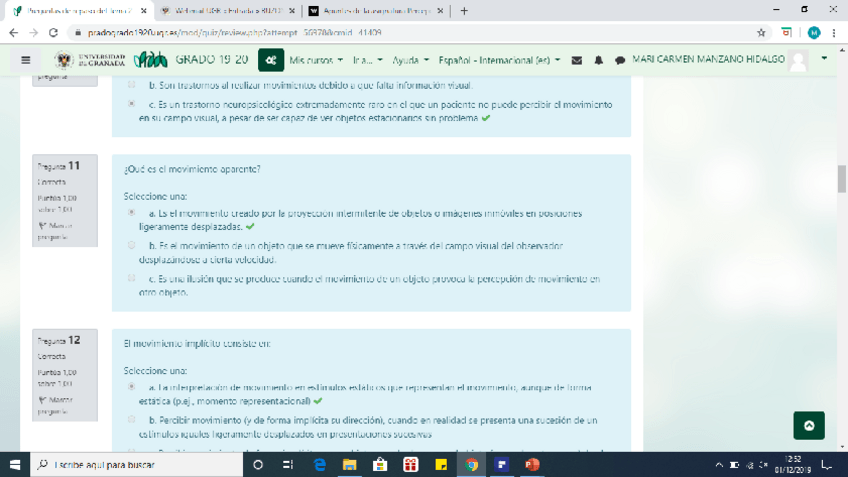Screen dimensions: 848x477
Task: Open a new browser tab
Action: tap(464, 11)
